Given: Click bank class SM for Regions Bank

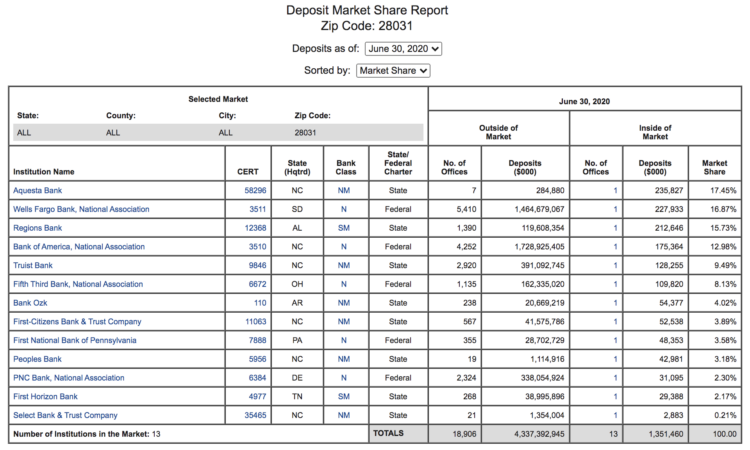Looking at the screenshot, I should (x=344, y=228).
